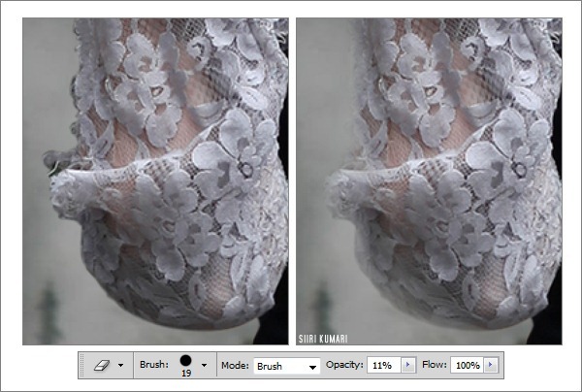The height and width of the screenshot is (392, 582).
Task: Click the options bar grip handle
Action: [x=83, y=366]
